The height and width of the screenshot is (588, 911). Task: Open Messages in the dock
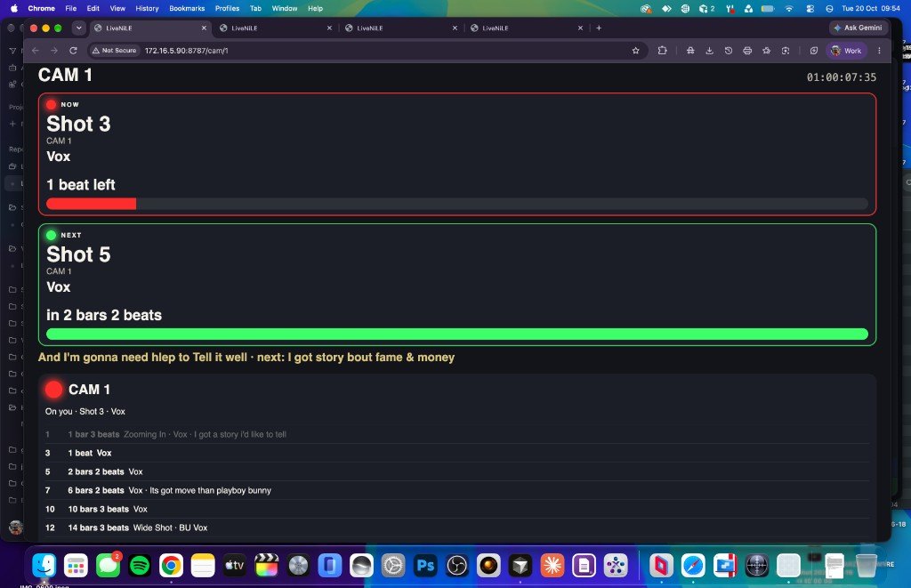(108, 565)
